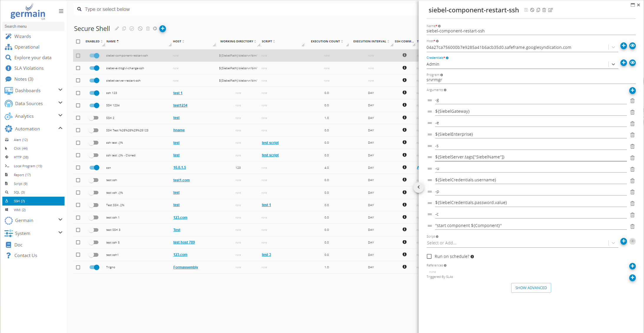The width and height of the screenshot is (644, 333).
Task: Collapse the Automation section in the sidebar
Action: click(60, 128)
